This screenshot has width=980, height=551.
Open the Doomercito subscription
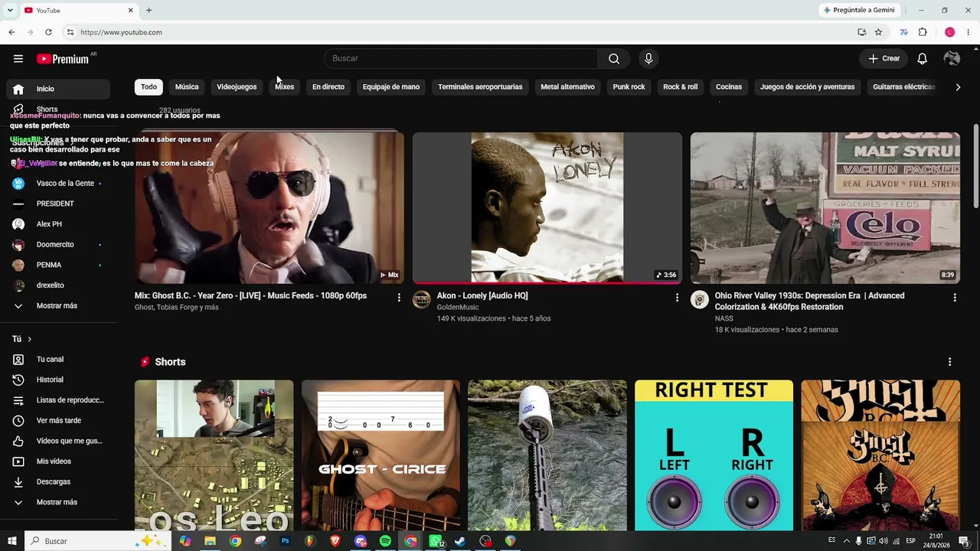pyautogui.click(x=60, y=244)
